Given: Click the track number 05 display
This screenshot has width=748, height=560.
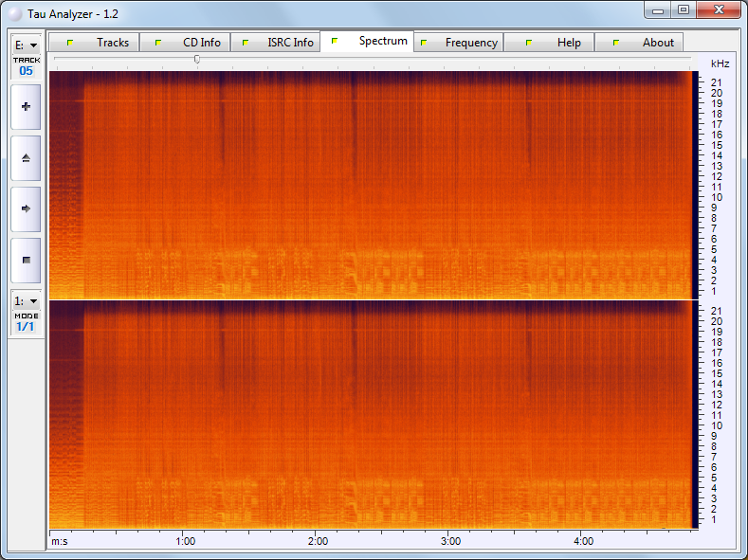Looking at the screenshot, I should 26,71.
